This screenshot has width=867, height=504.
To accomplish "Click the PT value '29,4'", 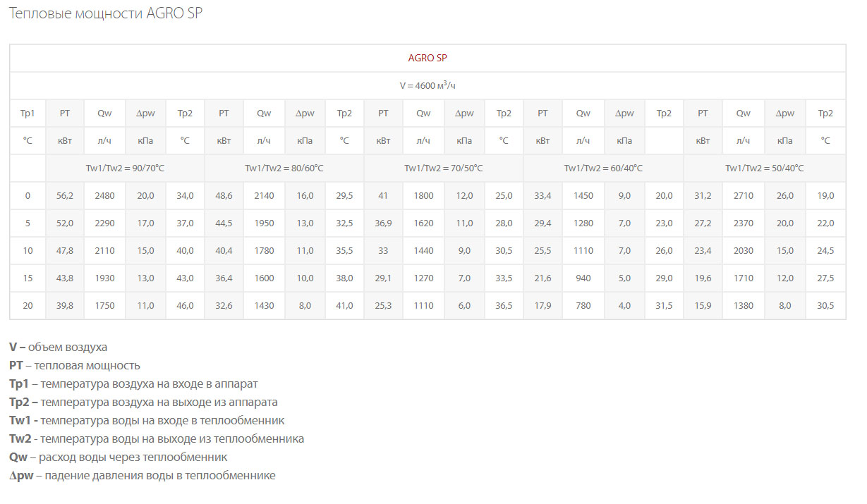I will click(542, 223).
